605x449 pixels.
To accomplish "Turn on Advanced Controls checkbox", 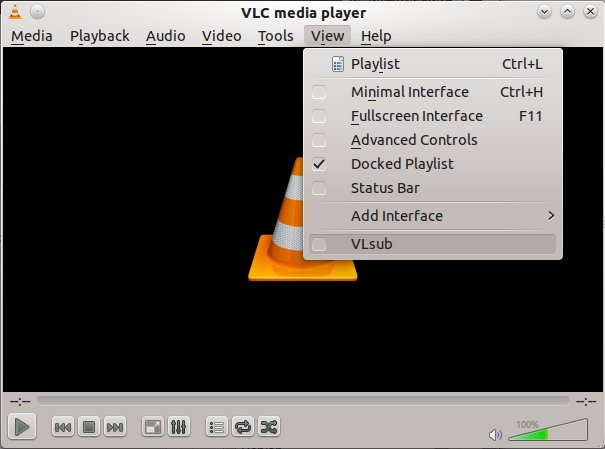I will (x=319, y=140).
